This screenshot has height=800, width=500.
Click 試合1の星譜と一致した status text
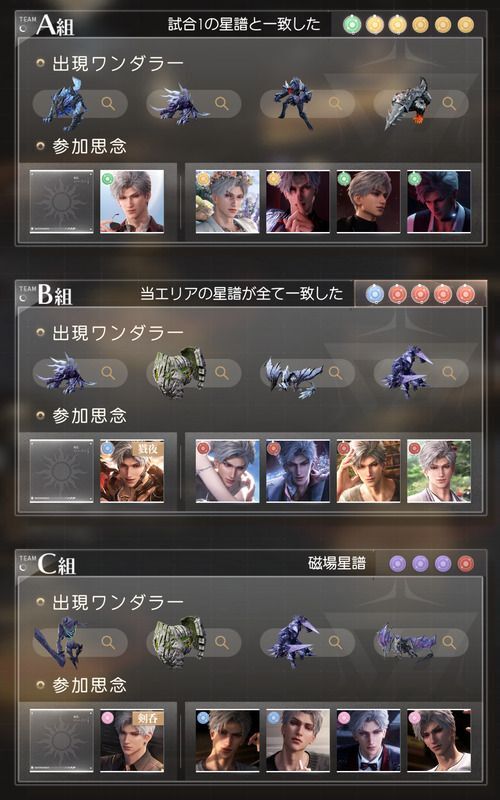click(x=244, y=24)
